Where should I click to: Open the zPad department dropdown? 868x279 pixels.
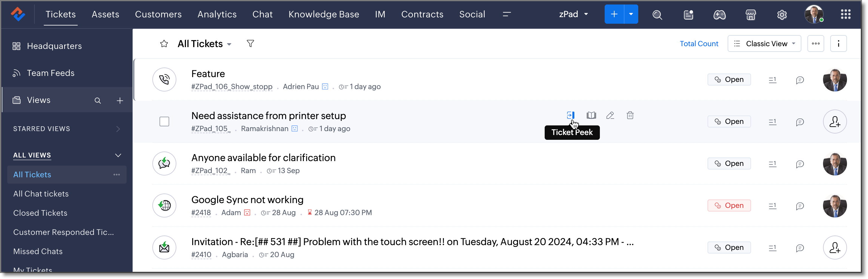tap(573, 14)
